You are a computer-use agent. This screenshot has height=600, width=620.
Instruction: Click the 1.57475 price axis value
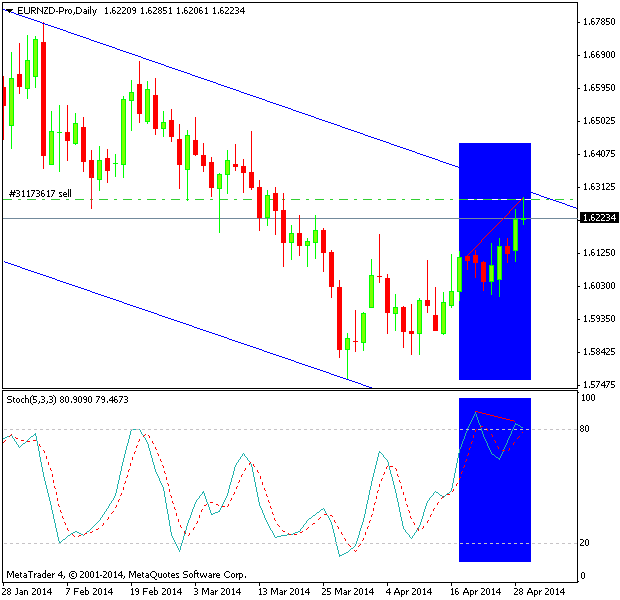(x=599, y=384)
